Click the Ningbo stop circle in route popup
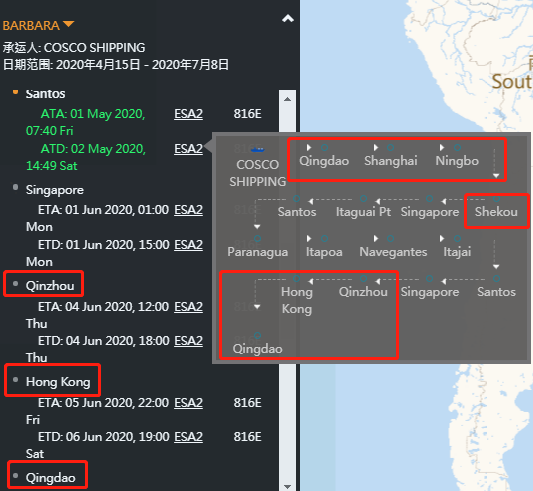Image resolution: width=533 pixels, height=491 pixels. 457,147
